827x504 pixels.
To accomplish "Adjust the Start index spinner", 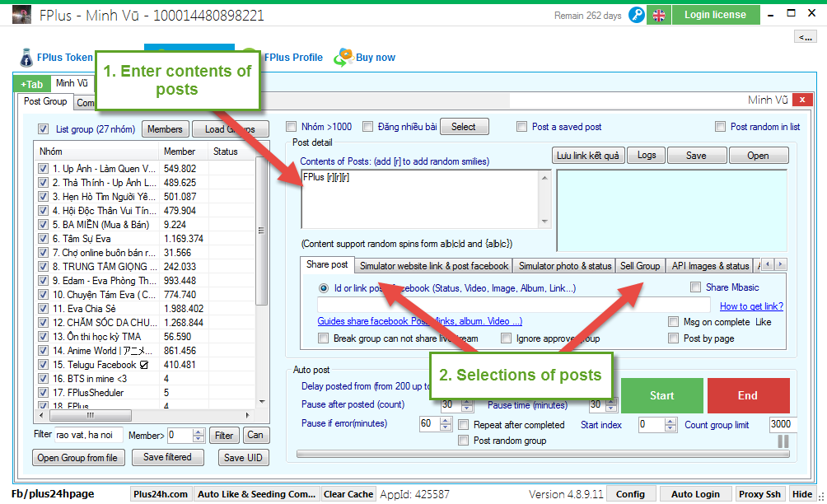I will point(670,424).
